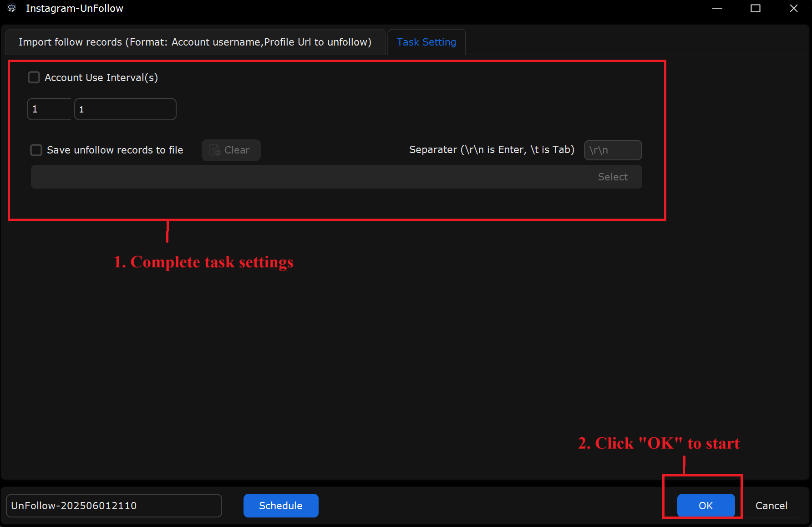Enable the Account Use Interval(s) checkbox
The image size is (812, 527).
34,77
